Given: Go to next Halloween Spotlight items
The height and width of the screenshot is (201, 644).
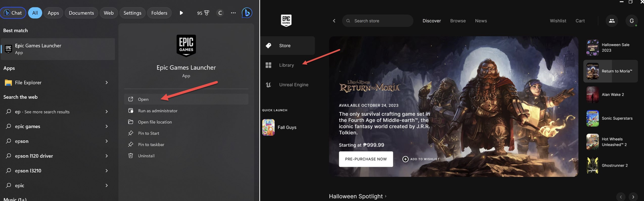Looking at the screenshot, I should click(x=633, y=197).
